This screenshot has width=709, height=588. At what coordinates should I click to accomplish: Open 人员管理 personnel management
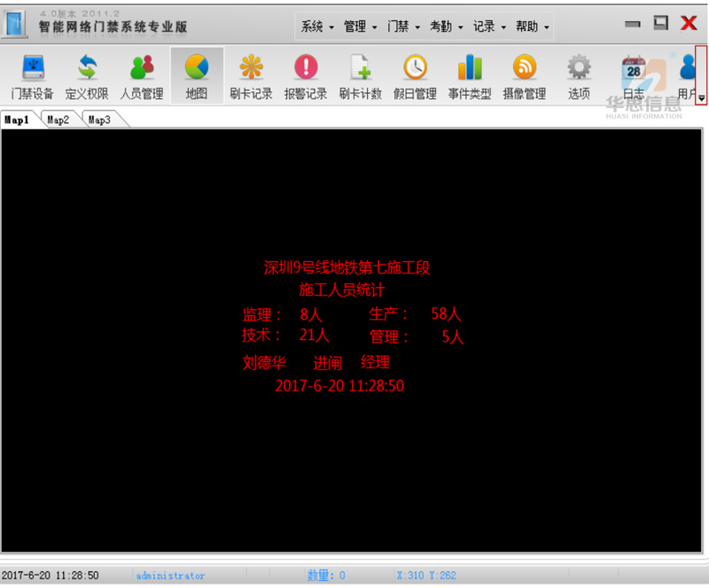(x=142, y=75)
